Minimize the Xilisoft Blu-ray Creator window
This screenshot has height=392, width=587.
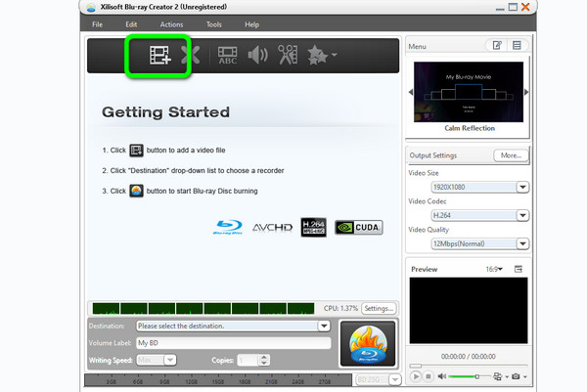(500, 8)
